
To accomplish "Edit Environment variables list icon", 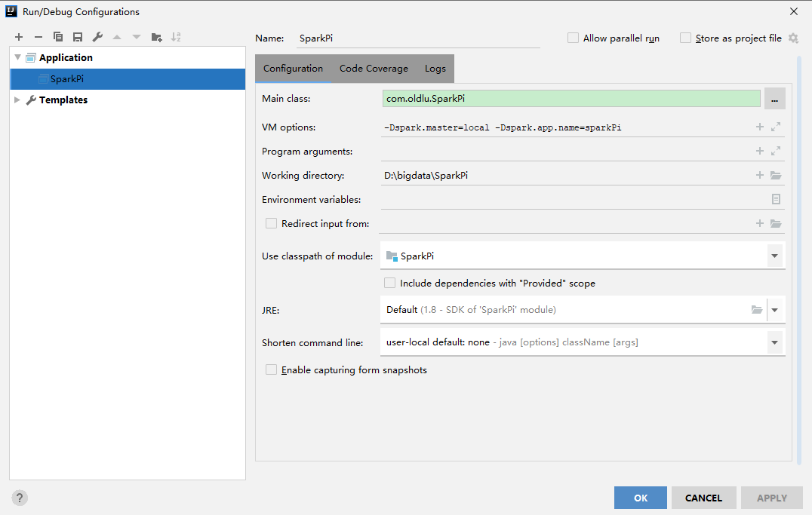I will (x=776, y=199).
